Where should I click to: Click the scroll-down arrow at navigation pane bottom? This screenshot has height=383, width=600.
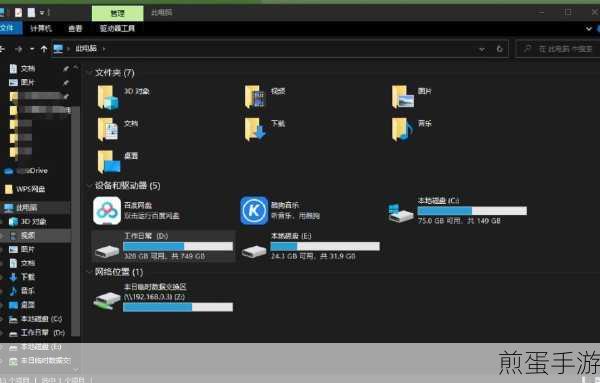click(x=75, y=370)
